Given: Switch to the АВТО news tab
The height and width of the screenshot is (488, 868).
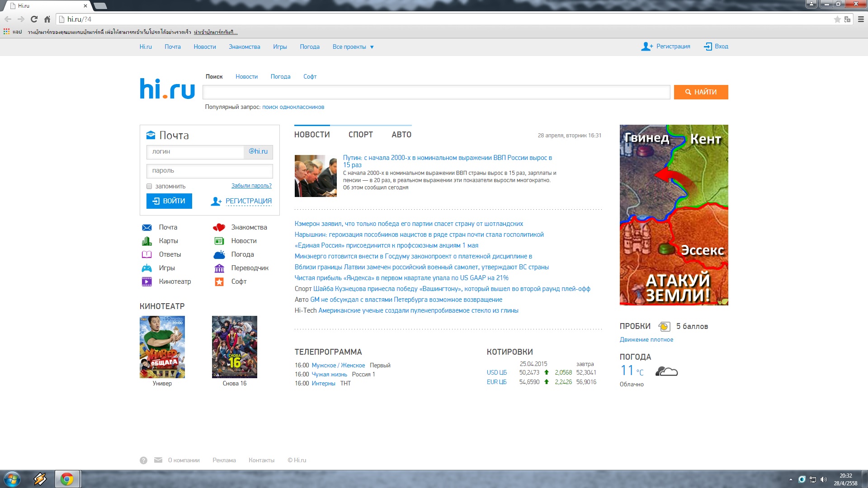Looking at the screenshot, I should click(x=401, y=135).
